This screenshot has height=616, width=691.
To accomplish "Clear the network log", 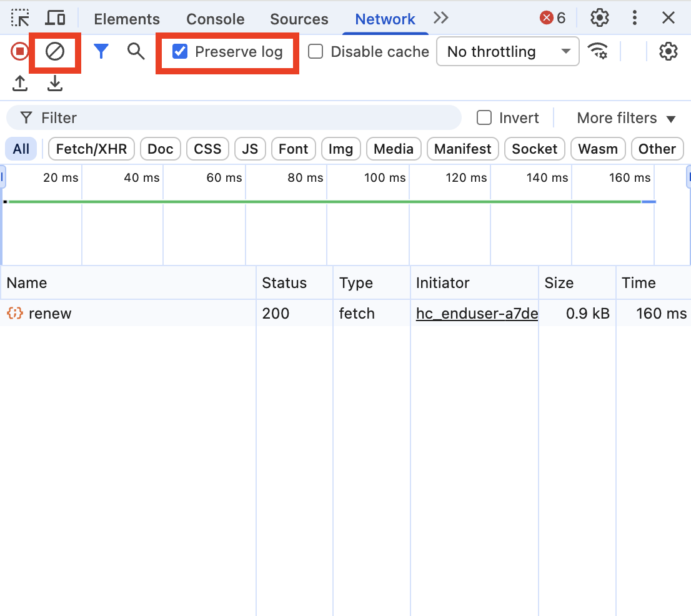I will [x=55, y=52].
